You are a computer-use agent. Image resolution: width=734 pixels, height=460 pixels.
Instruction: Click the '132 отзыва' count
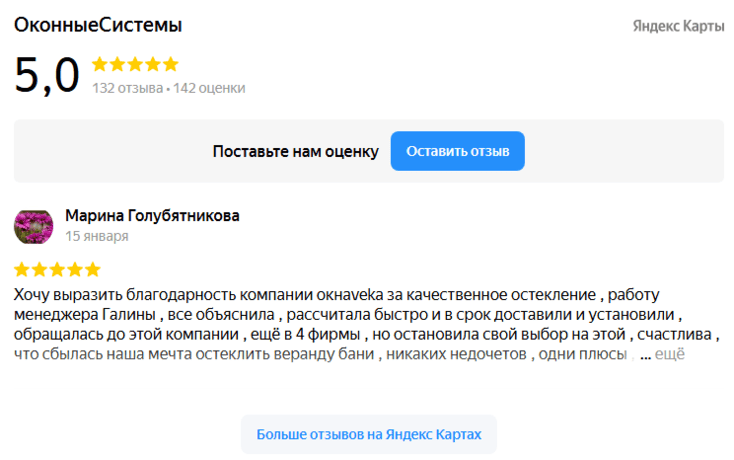127,88
